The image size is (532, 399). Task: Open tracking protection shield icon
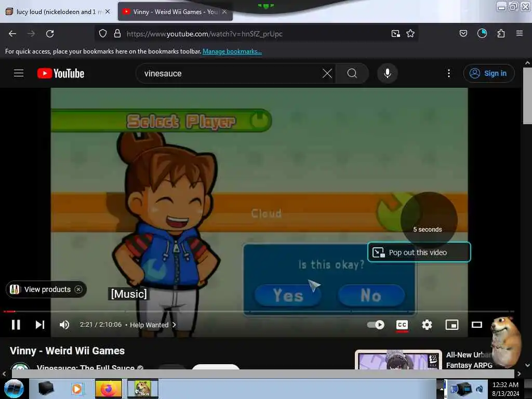pos(103,34)
